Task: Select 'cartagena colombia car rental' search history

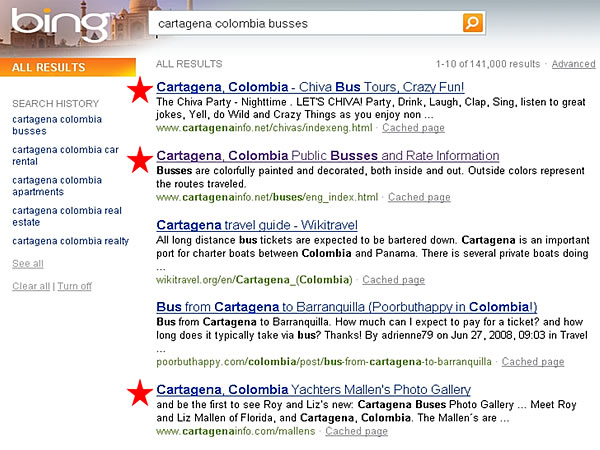Action: pyautogui.click(x=65, y=157)
